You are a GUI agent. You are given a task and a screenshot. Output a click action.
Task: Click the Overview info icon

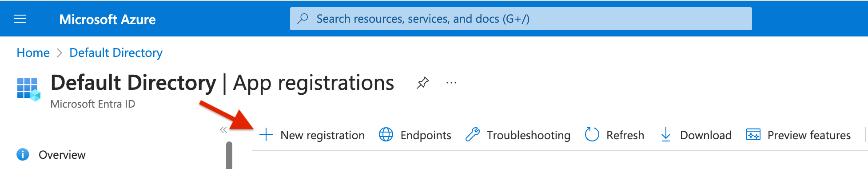coord(23,154)
